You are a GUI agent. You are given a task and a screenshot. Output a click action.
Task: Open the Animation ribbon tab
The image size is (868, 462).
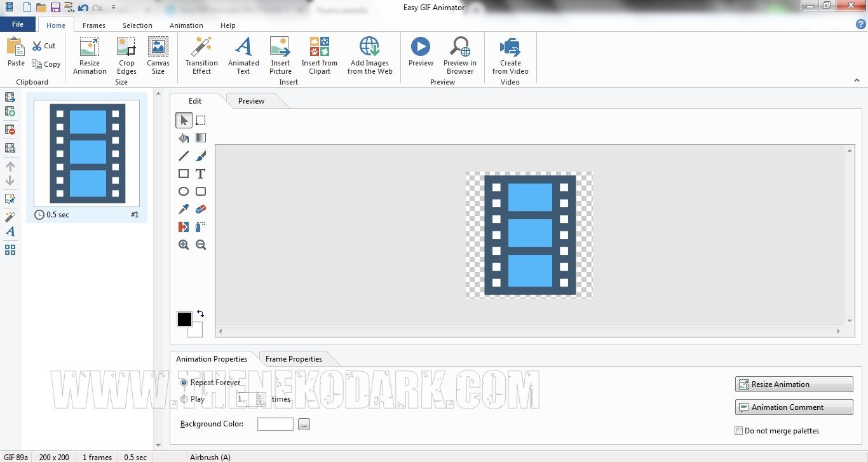[x=186, y=25]
